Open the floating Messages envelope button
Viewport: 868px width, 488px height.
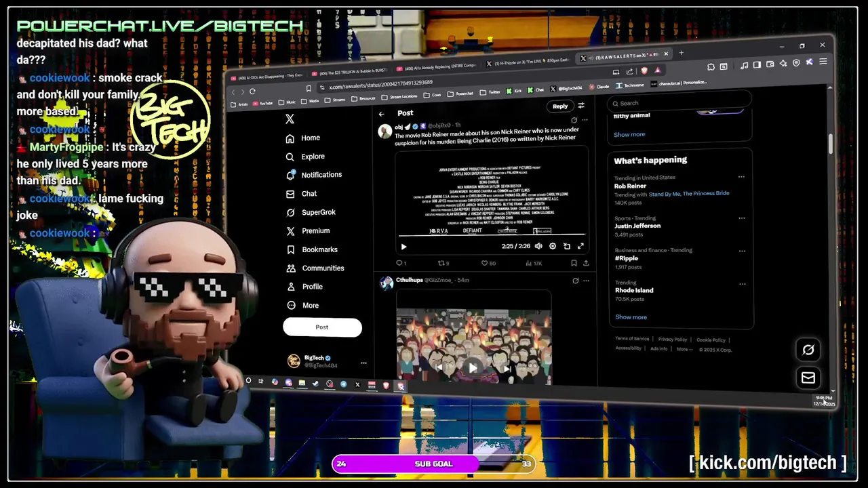808,378
